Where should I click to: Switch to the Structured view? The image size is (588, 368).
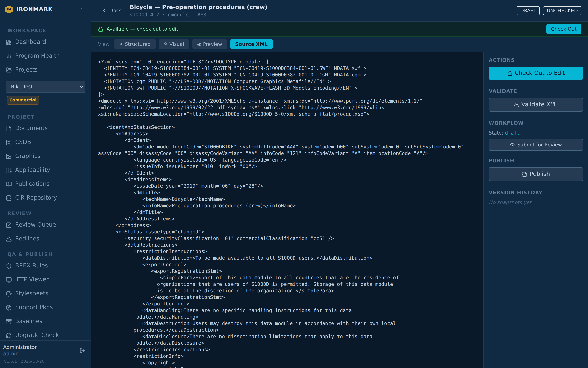click(135, 44)
